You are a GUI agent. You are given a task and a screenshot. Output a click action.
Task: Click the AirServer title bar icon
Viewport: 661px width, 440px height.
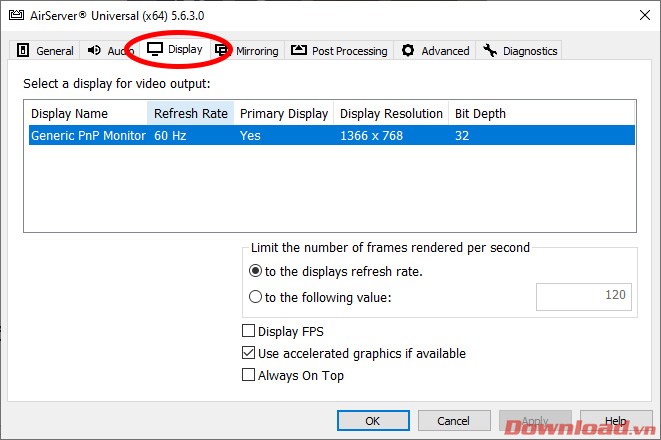coord(17,16)
